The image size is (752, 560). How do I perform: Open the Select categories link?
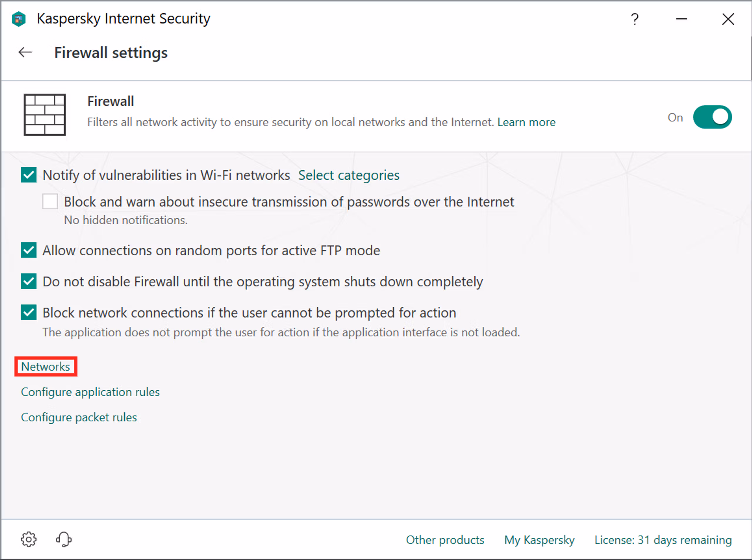(348, 175)
